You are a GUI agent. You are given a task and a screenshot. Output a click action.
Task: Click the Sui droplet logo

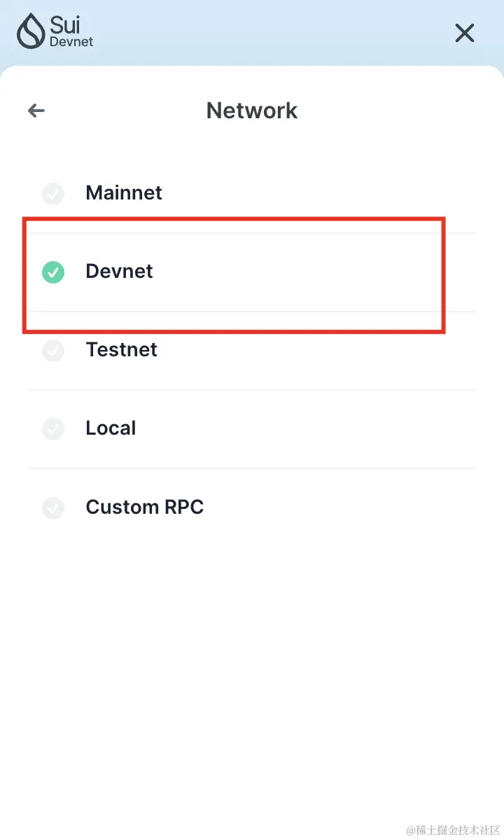pos(31,31)
